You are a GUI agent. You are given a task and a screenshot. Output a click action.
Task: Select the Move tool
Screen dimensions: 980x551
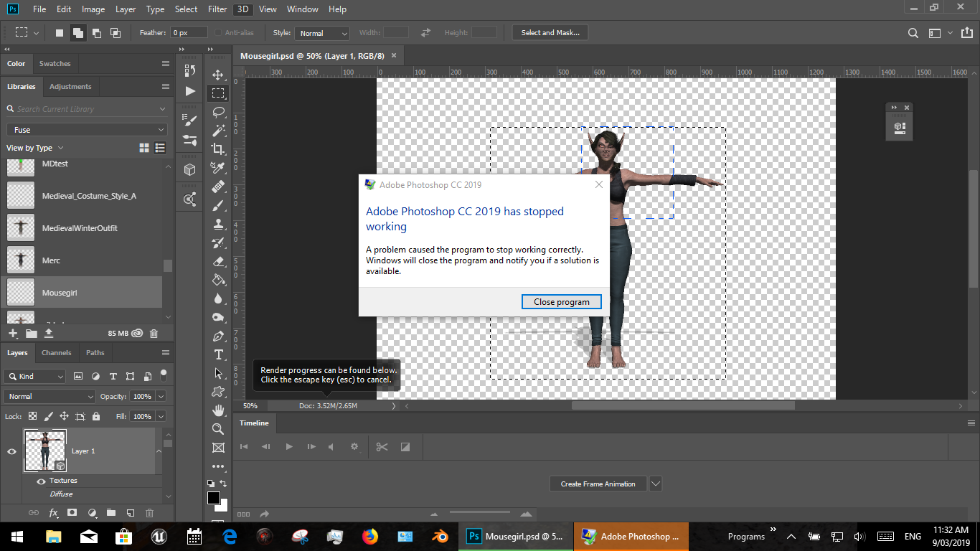pyautogui.click(x=218, y=75)
